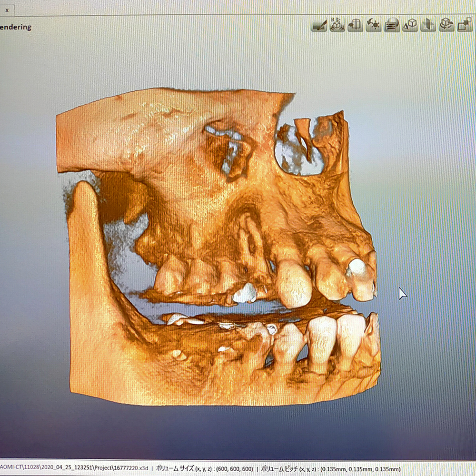
Task: Click the pop-out view window icon
Action: 464,24
